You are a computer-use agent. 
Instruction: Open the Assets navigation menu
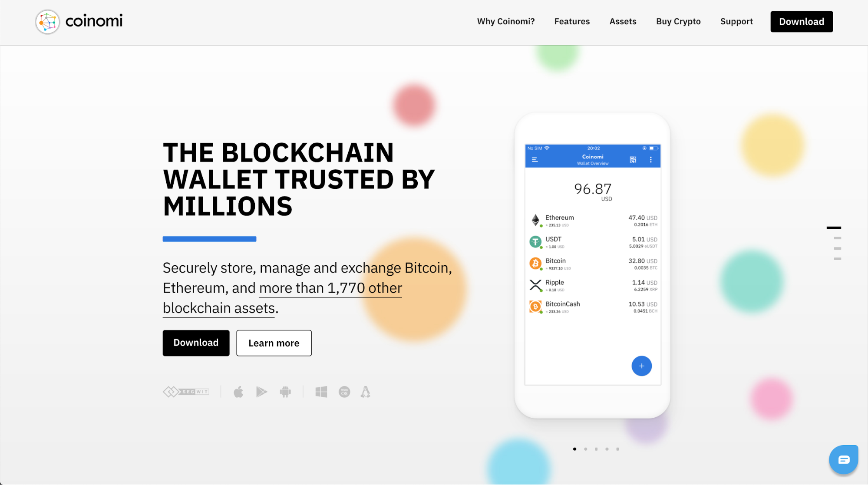click(x=623, y=21)
